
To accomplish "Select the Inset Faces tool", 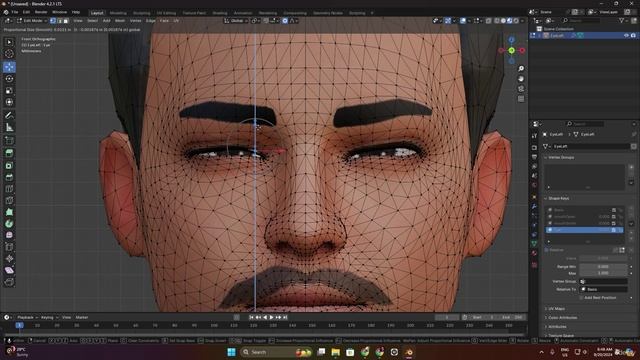I will coord(9,165).
